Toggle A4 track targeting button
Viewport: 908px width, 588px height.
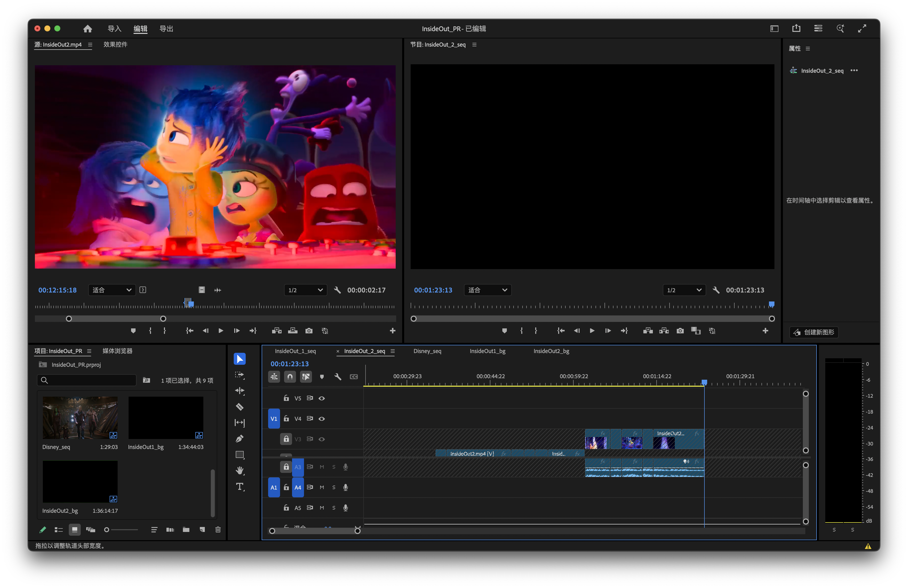tap(298, 487)
